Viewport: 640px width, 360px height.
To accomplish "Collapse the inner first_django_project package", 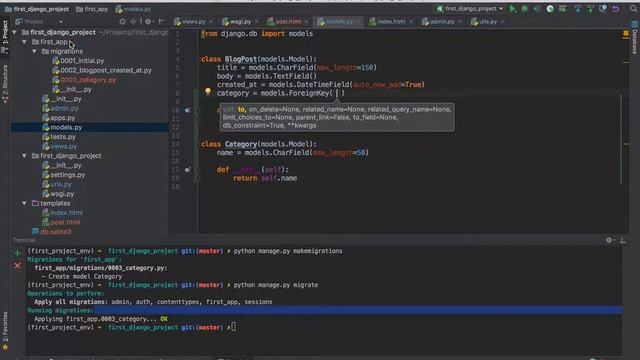I will pyautogui.click(x=24, y=156).
